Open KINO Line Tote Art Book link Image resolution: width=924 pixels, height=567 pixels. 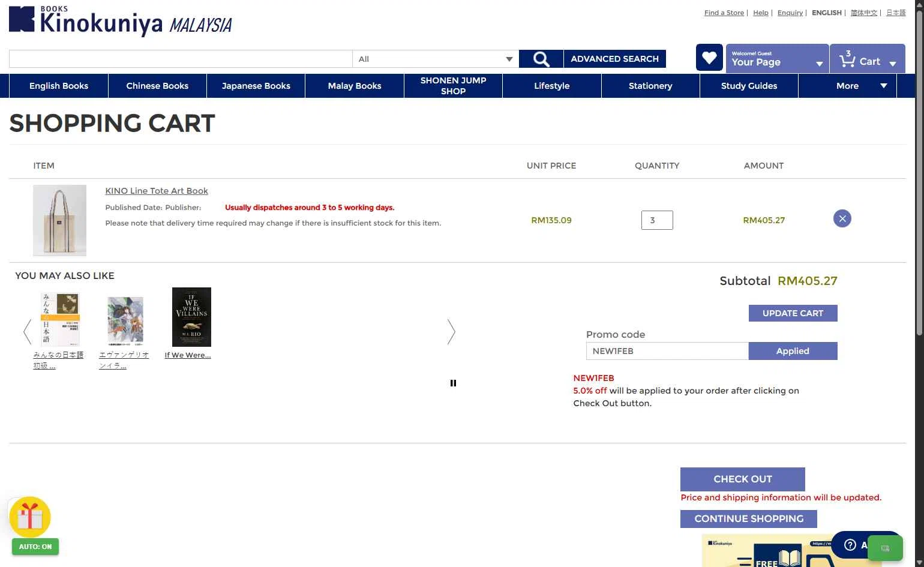click(157, 191)
